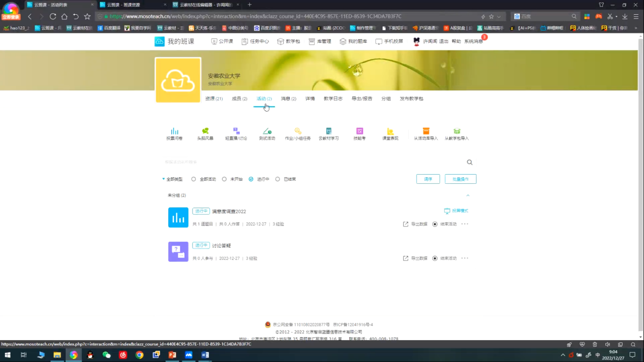Import via 从活动库导入 icon
Image resolution: width=644 pixels, height=362 pixels.
coord(426,134)
